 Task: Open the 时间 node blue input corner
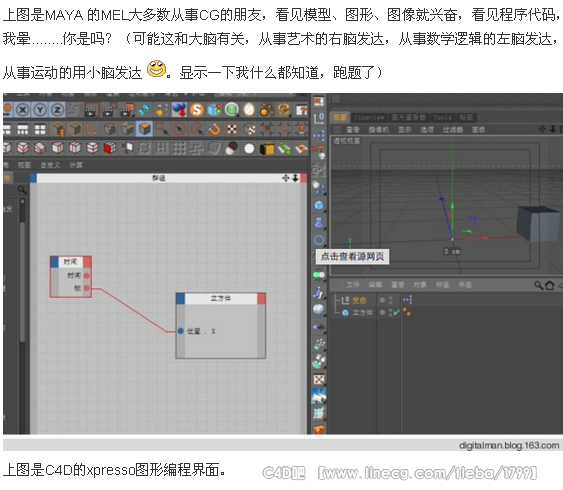[x=54, y=262]
